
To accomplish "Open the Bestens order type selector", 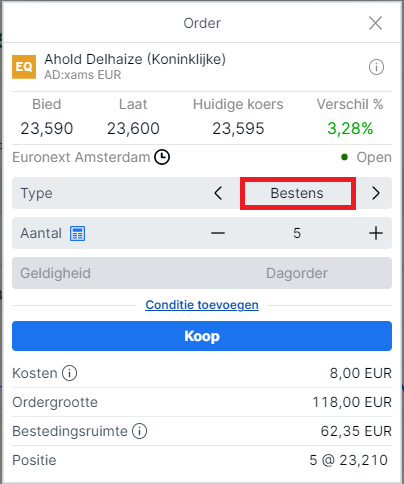I will tap(298, 193).
